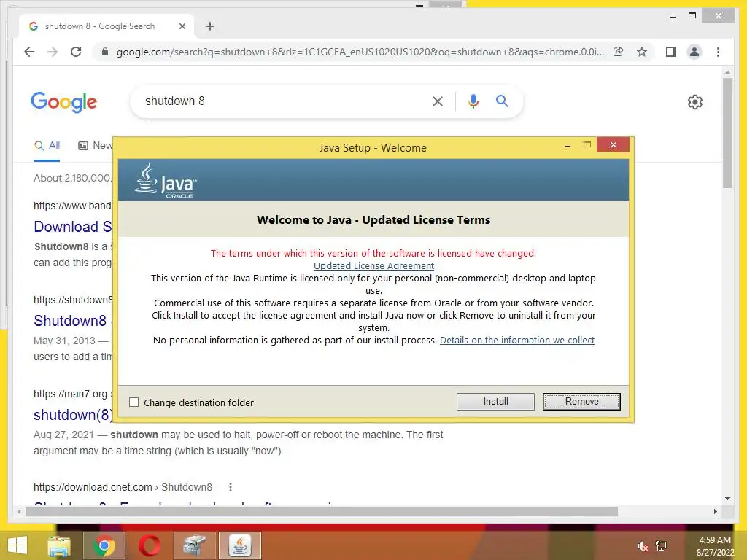This screenshot has height=560, width=747.
Task: Click the Java Oracle logo in dialog
Action: (x=165, y=181)
